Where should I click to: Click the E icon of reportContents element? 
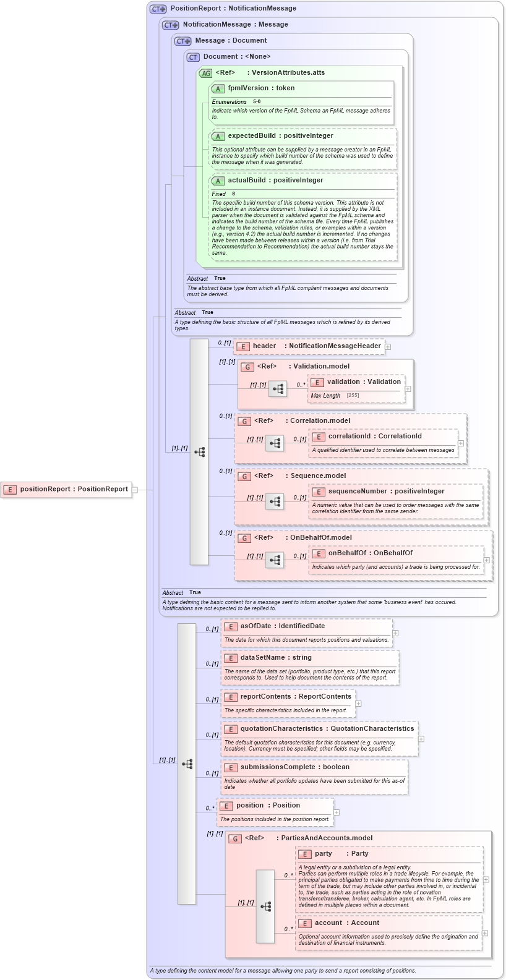point(230,697)
